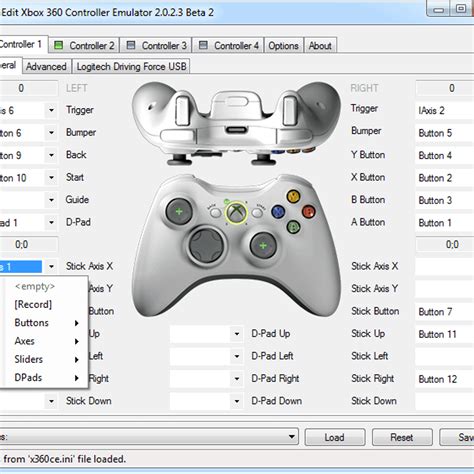The image size is (474, 474).
Task: Open Logitech Driving Force USB sub-tab
Action: click(131, 66)
